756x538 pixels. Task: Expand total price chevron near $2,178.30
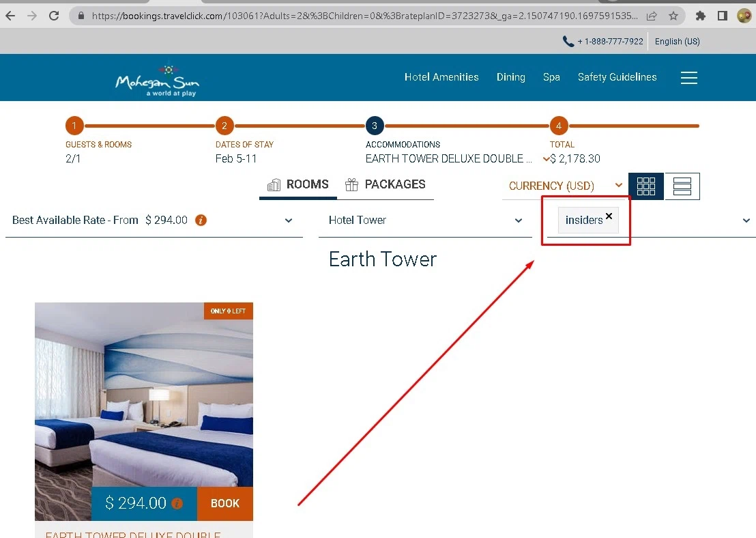pyautogui.click(x=546, y=159)
